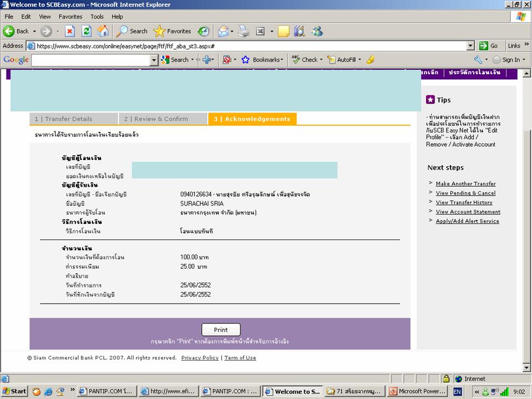This screenshot has height=399, width=532.
Task: Open the Help menu
Action: click(x=117, y=17)
